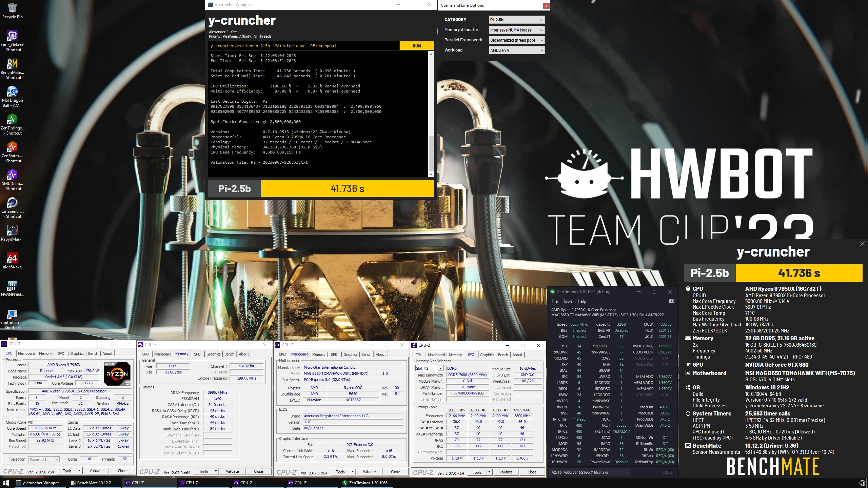Select Graphics tab in CPU-Z Memory window
The width and height of the screenshot is (868, 488).
coord(214,354)
